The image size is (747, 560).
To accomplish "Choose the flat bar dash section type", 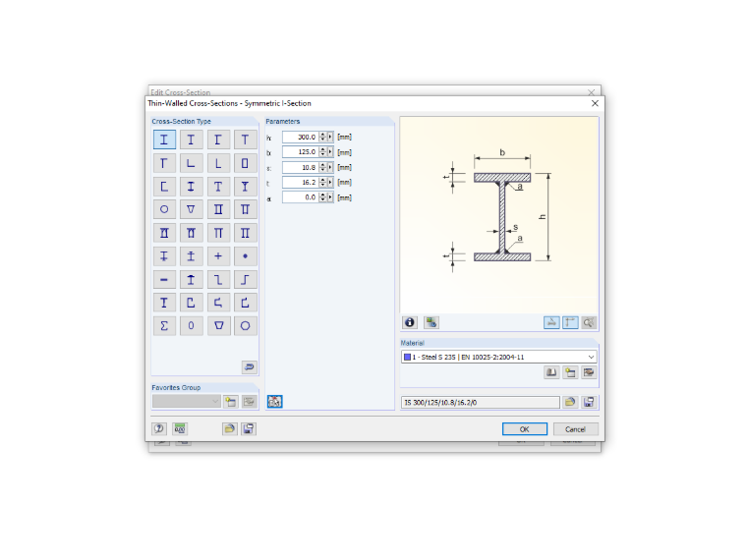I will (x=164, y=280).
